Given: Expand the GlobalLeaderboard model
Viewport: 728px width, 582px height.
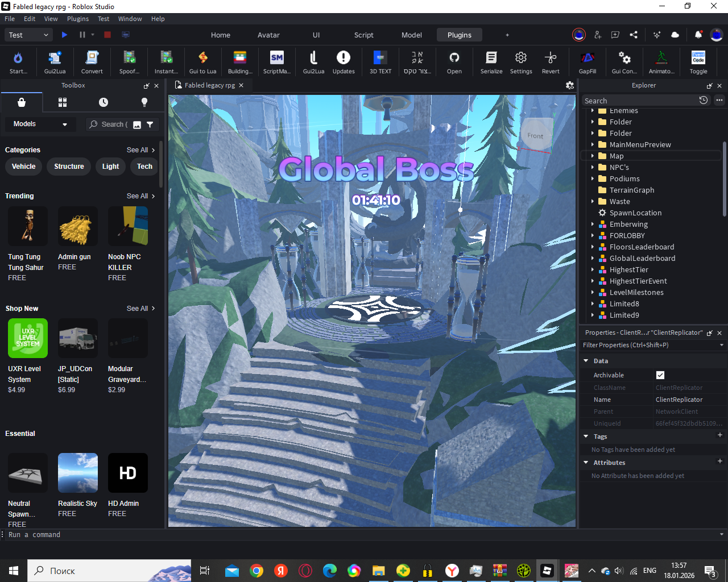Looking at the screenshot, I should (x=593, y=258).
